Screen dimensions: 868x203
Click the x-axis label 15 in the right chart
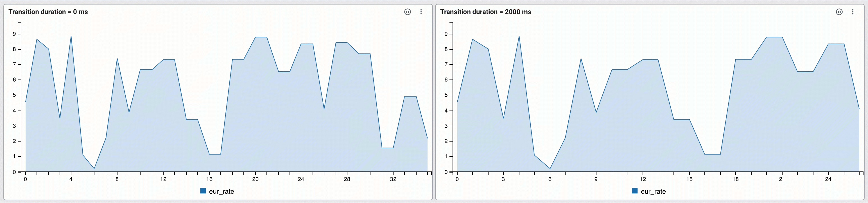point(690,179)
